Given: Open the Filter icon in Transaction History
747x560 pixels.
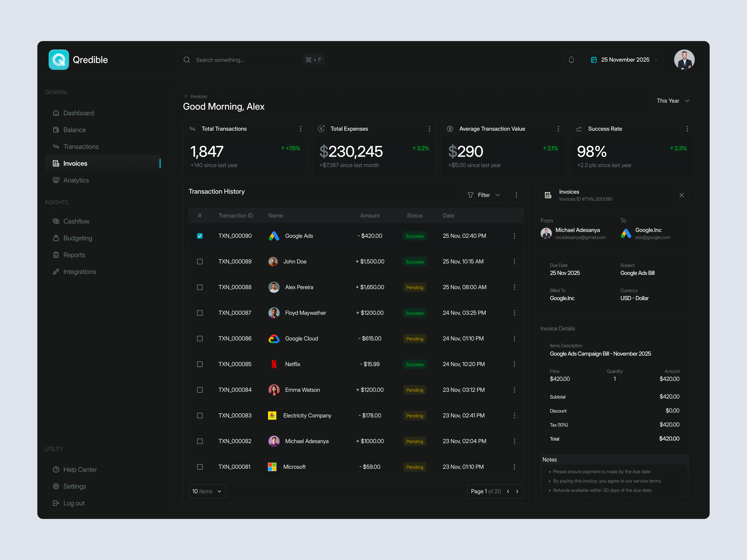Looking at the screenshot, I should [x=470, y=195].
